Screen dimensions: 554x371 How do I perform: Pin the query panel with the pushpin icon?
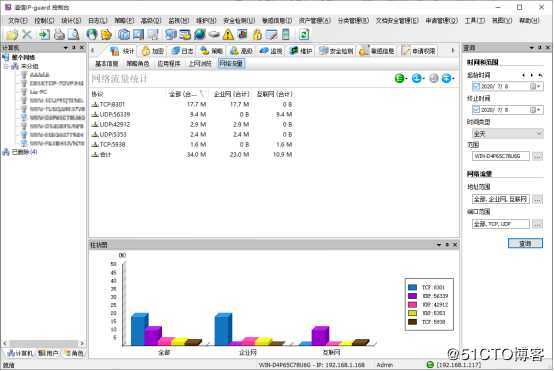coord(540,47)
